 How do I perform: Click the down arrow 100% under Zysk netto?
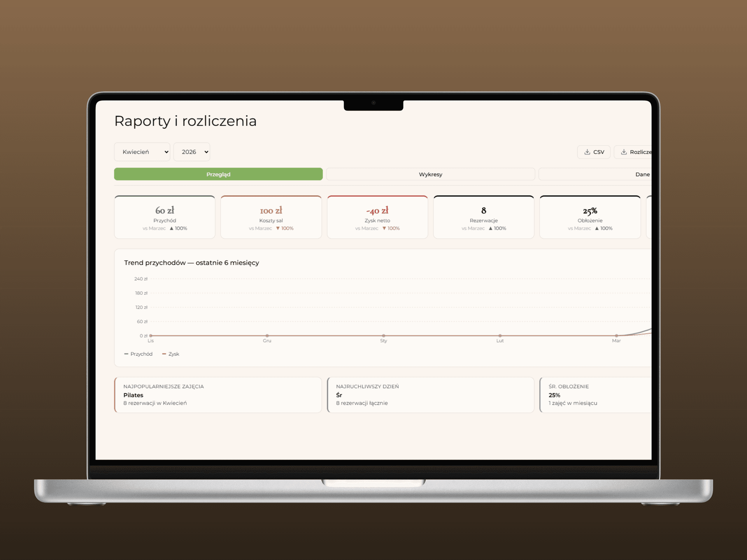point(391,228)
